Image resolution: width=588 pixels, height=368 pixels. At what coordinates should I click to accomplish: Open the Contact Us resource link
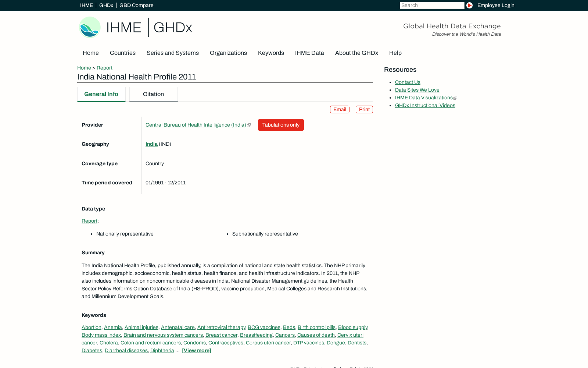tap(408, 82)
